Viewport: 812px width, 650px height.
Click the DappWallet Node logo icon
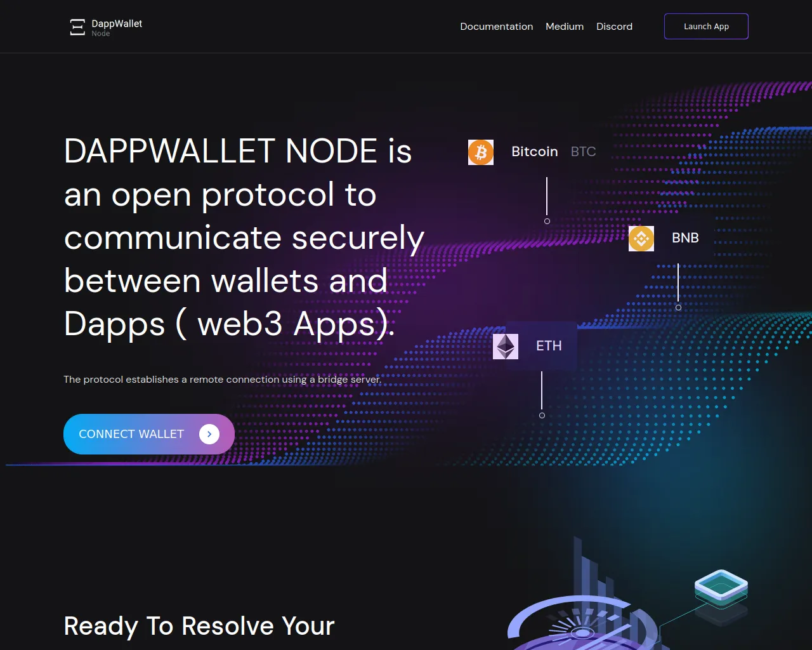77,27
